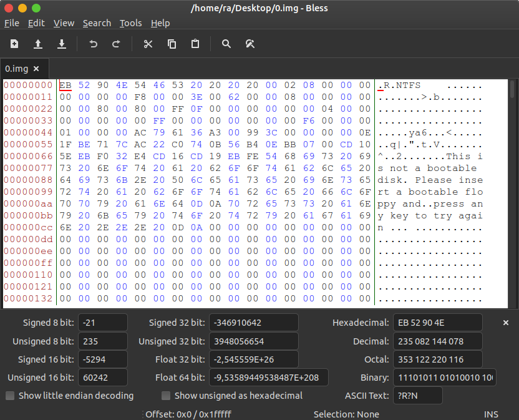Screen dimensions: 519x420
Task: Copy selection using toolbar icon
Action: (172, 44)
